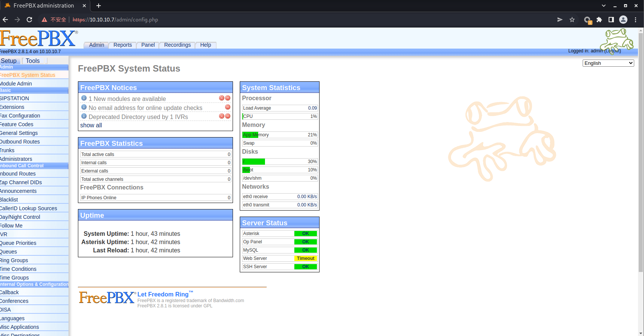Open a new browser tab with plus icon
Viewport: 644px width, 336px height.
coord(99,6)
